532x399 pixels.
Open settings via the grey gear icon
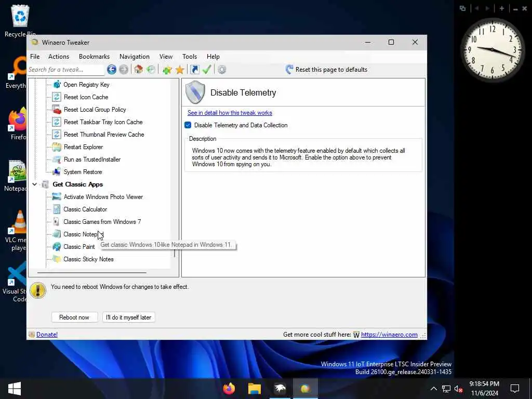pos(221,70)
